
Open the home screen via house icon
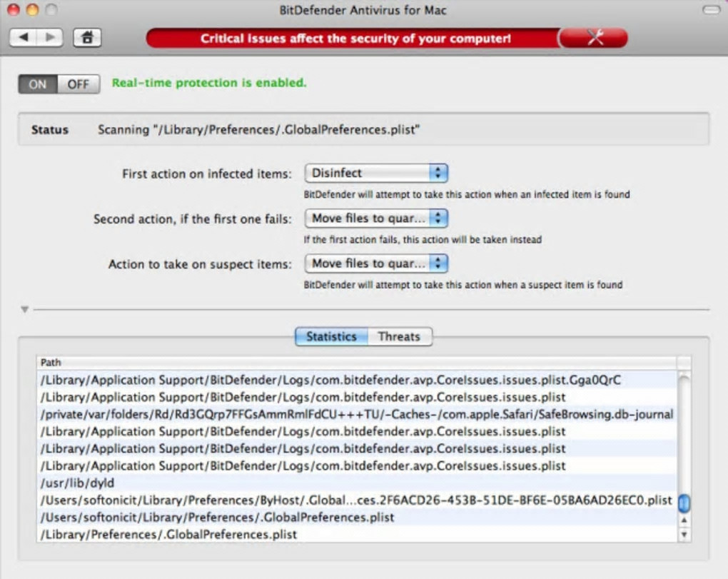point(87,38)
